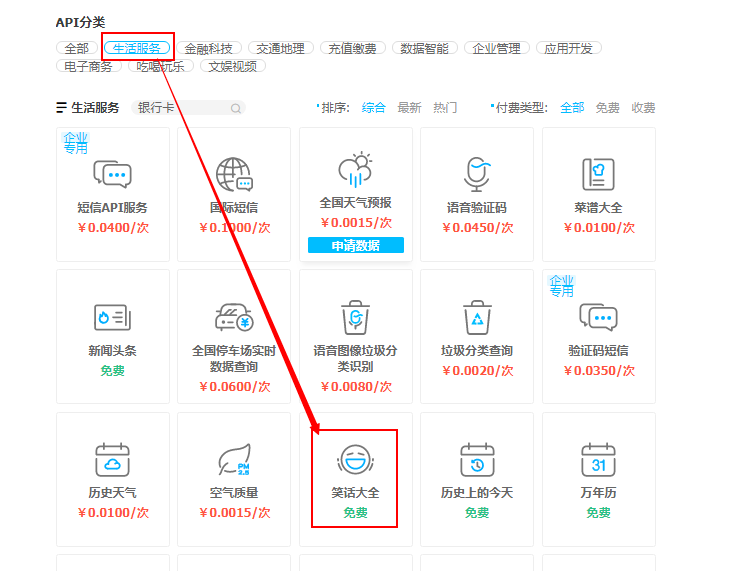The image size is (753, 571).
Task: Click the 新闻头条 news icon
Action: [112, 317]
